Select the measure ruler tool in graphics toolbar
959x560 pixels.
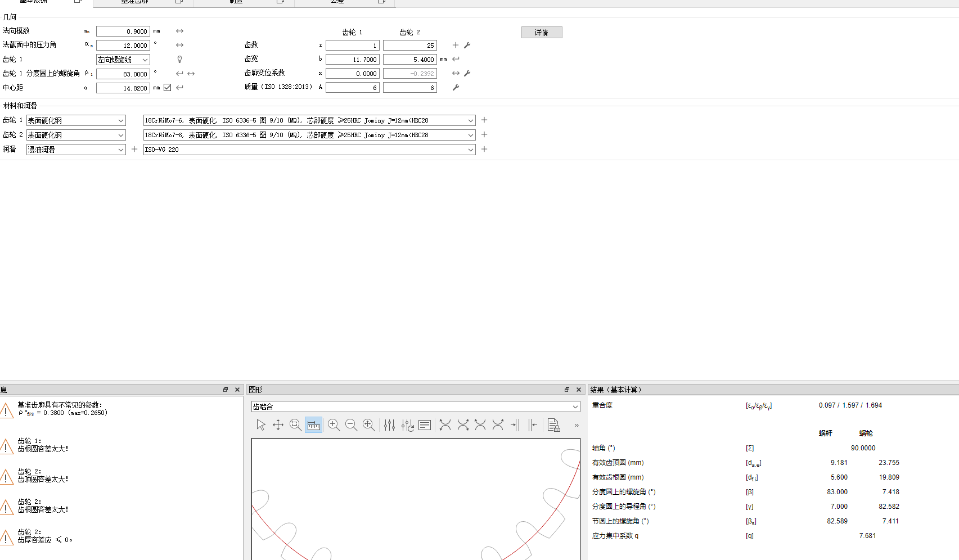(x=313, y=425)
